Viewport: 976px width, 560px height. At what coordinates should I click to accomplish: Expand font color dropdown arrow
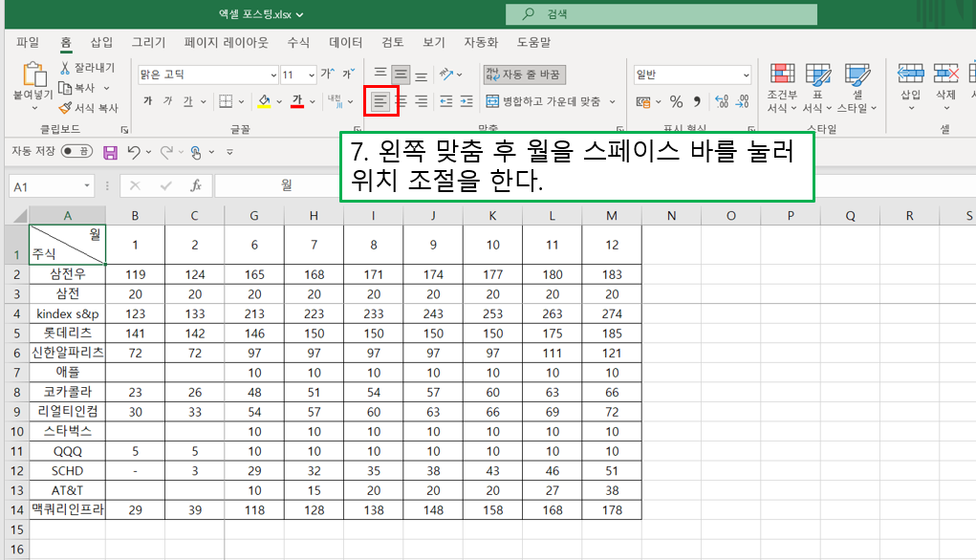tap(313, 101)
